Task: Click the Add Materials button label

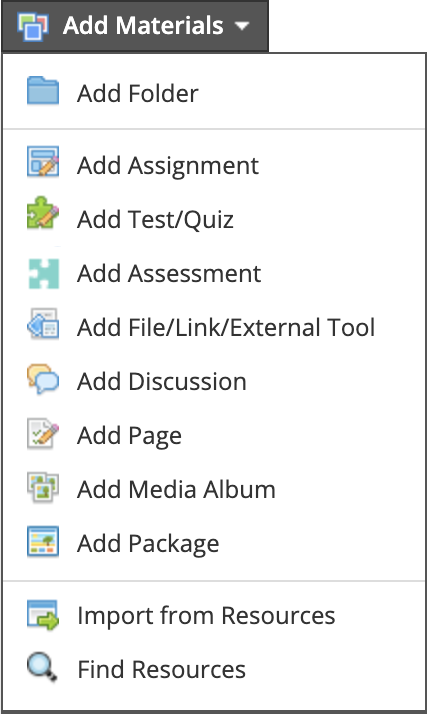Action: coord(143,26)
